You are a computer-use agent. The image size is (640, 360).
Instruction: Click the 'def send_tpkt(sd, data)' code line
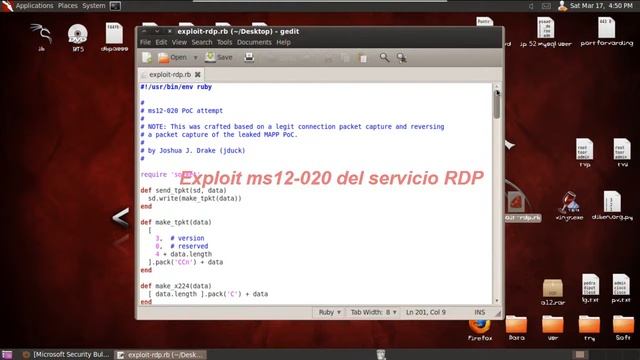(x=183, y=190)
